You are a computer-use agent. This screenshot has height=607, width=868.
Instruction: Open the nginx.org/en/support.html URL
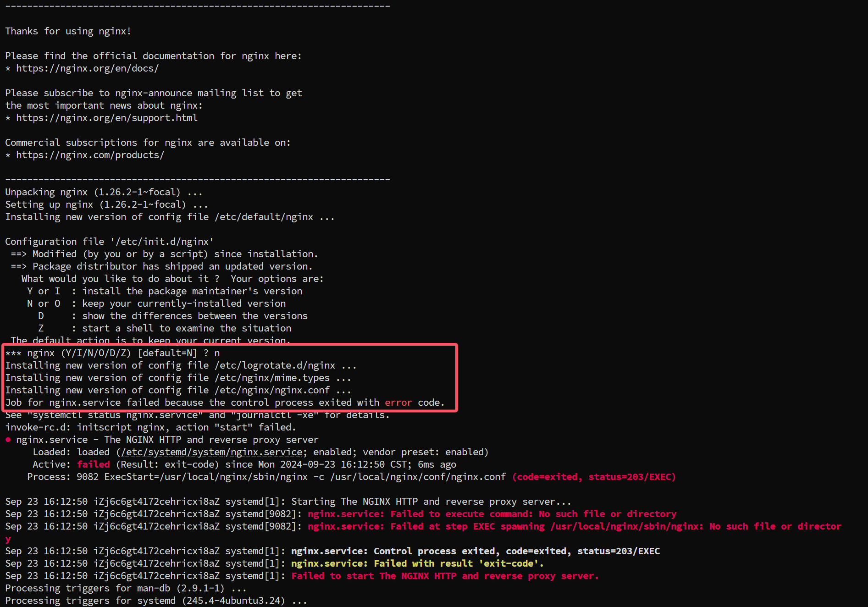click(106, 118)
